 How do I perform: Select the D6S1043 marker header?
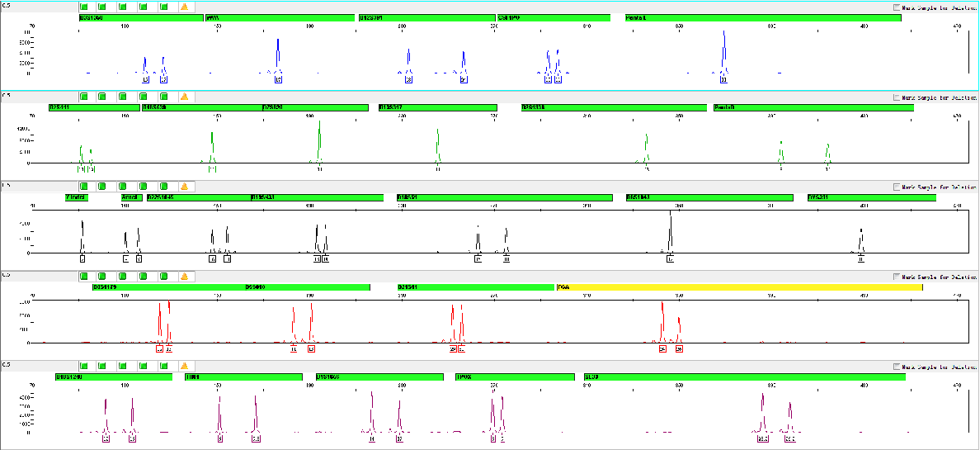coord(709,198)
